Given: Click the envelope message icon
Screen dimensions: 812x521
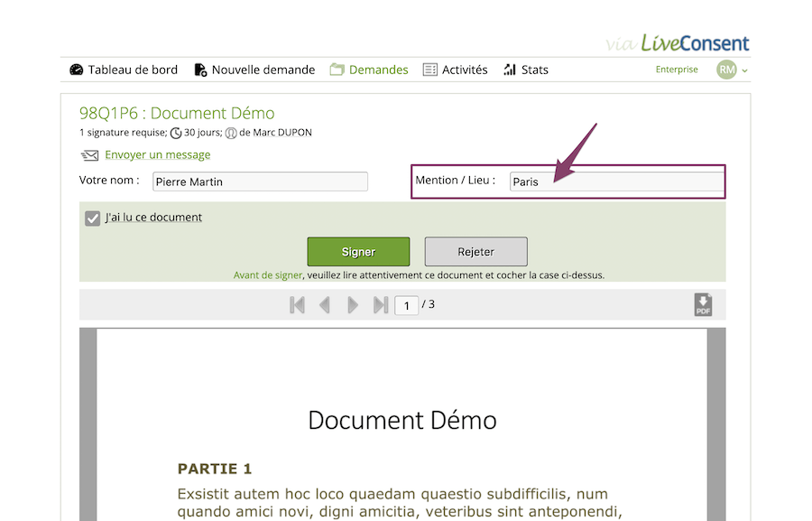Looking at the screenshot, I should pos(89,155).
